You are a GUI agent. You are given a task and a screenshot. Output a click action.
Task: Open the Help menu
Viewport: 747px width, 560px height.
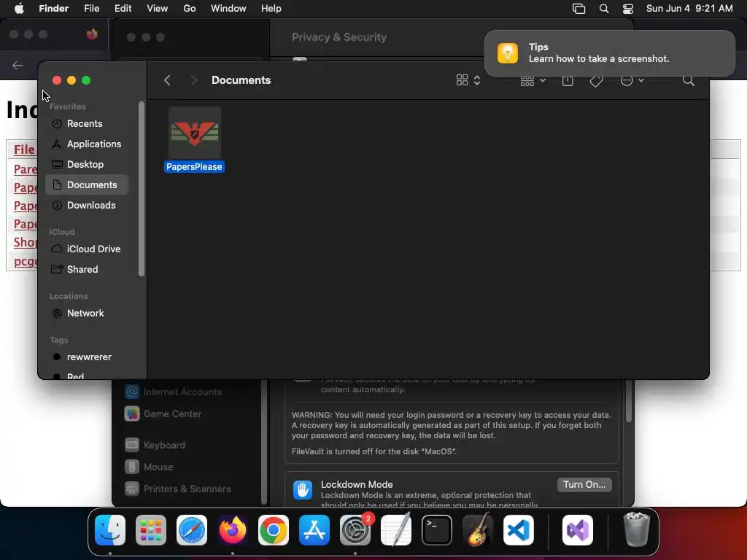[271, 9]
